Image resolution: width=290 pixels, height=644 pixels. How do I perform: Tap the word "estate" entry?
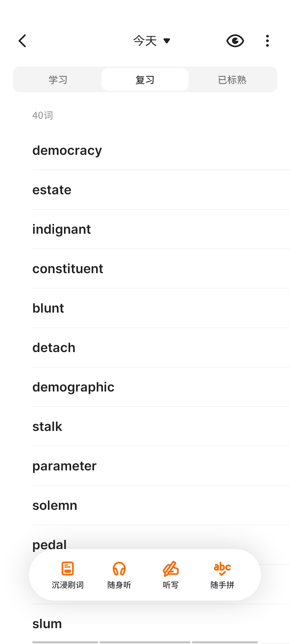(x=52, y=190)
